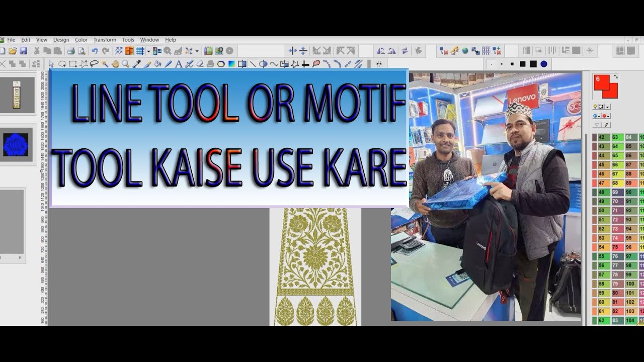The height and width of the screenshot is (362, 644).
Task: Select the eraser tool
Action: coord(200,64)
